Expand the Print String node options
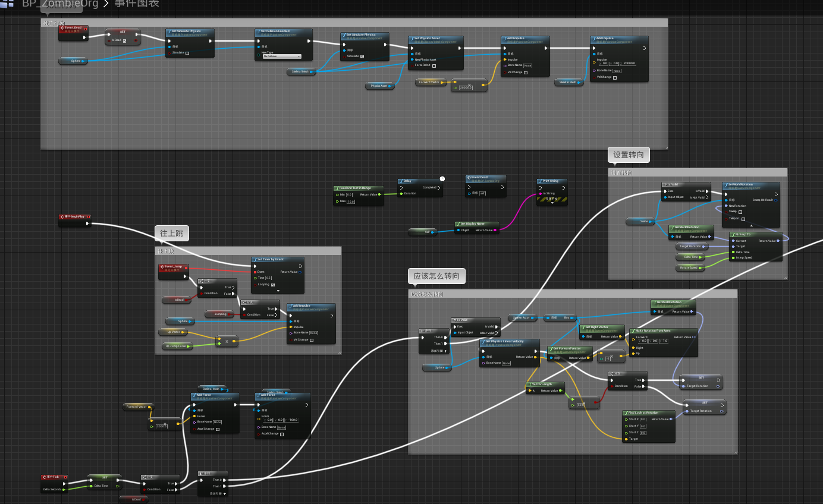 pos(552,203)
